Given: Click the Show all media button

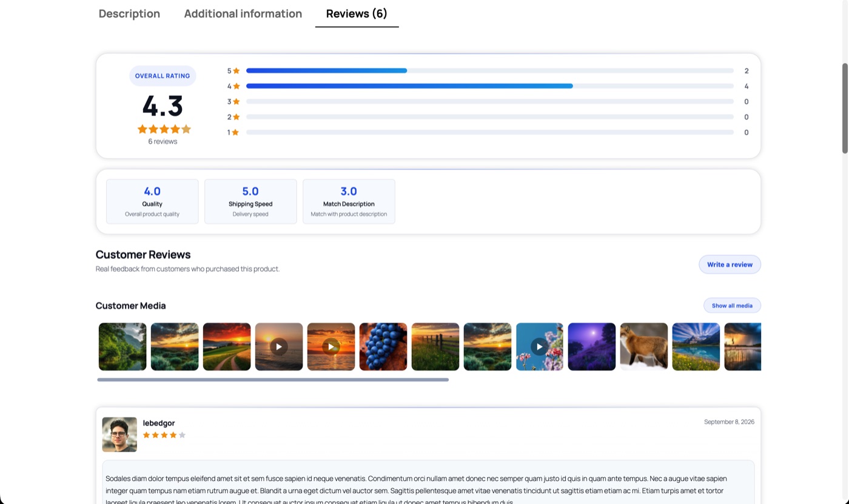Looking at the screenshot, I should 732,306.
